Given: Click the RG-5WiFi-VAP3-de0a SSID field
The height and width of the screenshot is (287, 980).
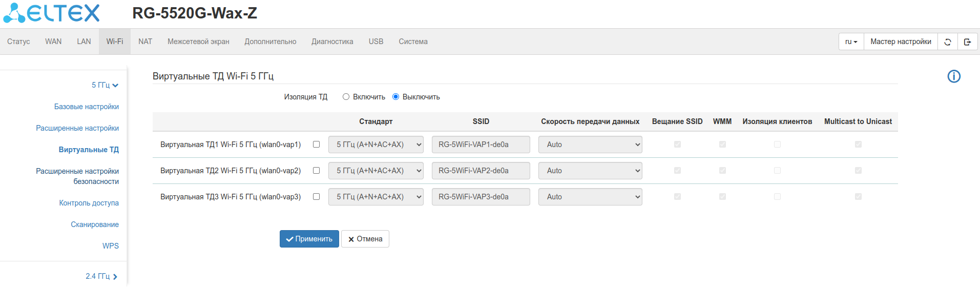Looking at the screenshot, I should (x=481, y=197).
